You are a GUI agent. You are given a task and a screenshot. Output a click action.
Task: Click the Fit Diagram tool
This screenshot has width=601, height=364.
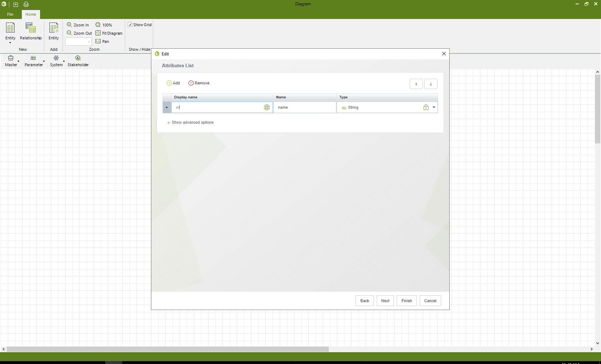tap(109, 33)
